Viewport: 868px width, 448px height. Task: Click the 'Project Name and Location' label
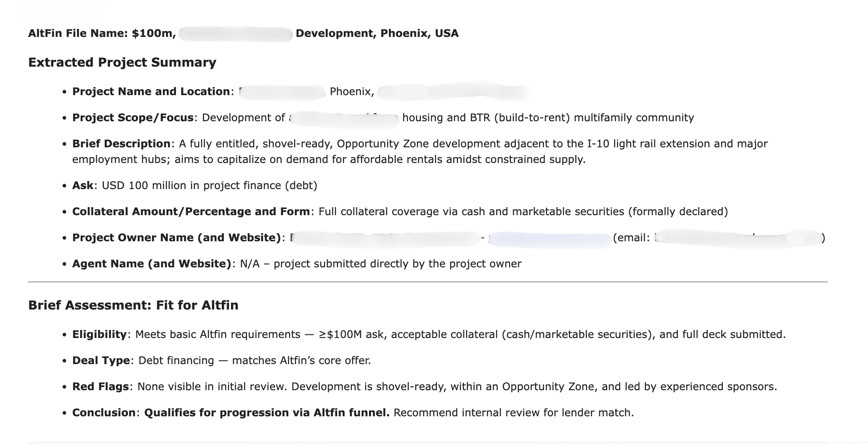[x=151, y=92]
